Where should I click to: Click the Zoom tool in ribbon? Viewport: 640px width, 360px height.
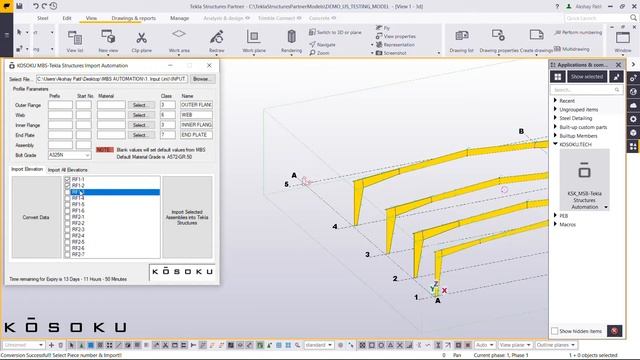point(319,53)
